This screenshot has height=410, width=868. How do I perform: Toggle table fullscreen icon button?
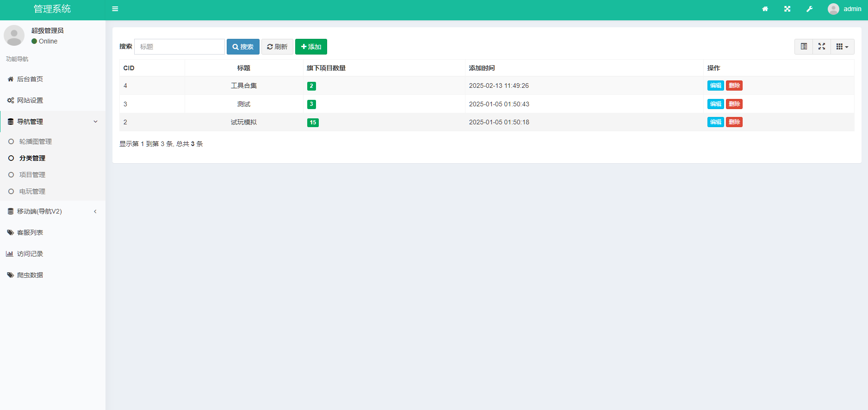click(822, 47)
